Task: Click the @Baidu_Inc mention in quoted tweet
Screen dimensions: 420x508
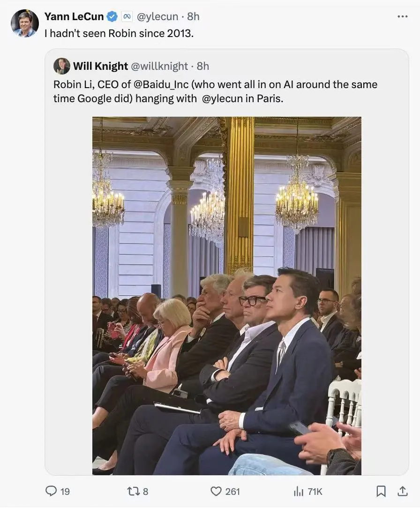Action: pos(161,84)
